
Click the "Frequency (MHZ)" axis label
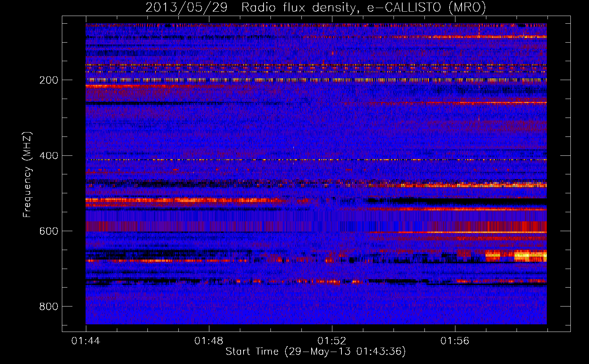pyautogui.click(x=27, y=174)
